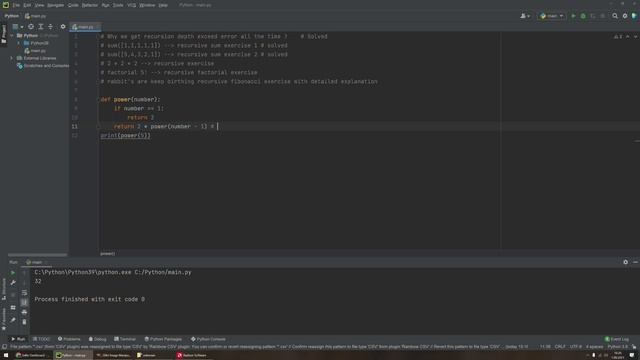Click CRLF line separator in status bar
The height and width of the screenshot is (360, 640).
(x=560, y=347)
